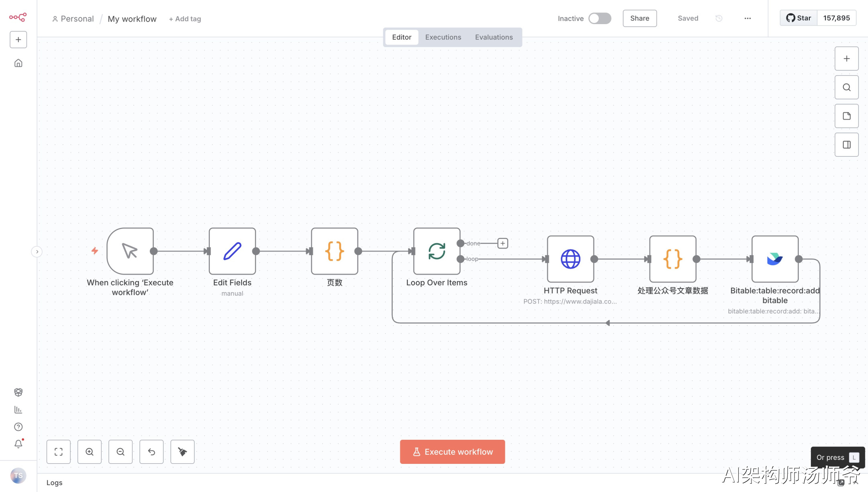This screenshot has height=492, width=868.
Task: Select the Bitable record add node
Action: [775, 259]
